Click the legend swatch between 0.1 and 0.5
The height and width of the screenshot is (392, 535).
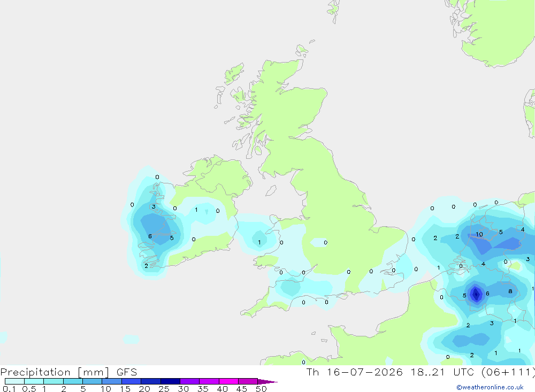point(14,381)
